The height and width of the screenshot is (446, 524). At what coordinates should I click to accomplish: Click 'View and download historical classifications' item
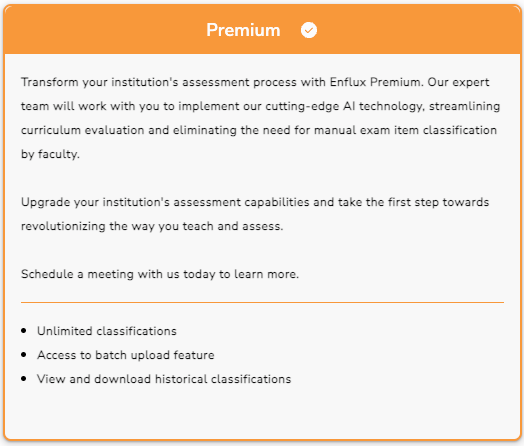coord(164,379)
